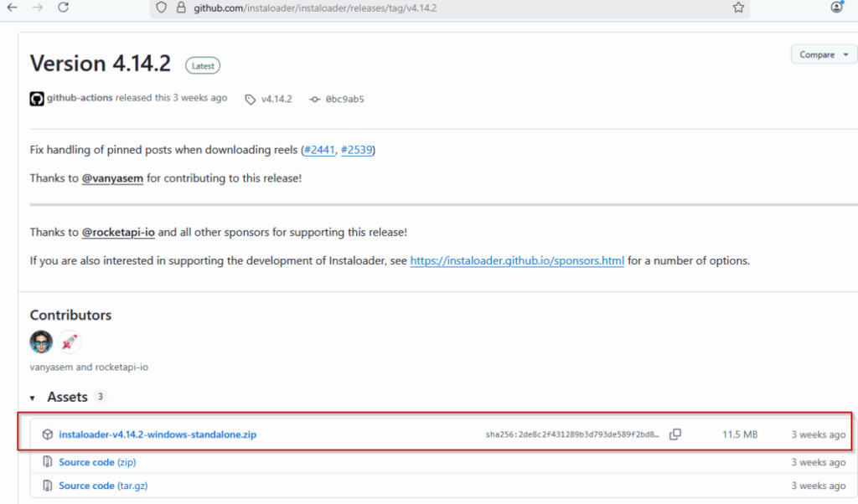Collapse the Assets section
The image size is (858, 504).
click(x=33, y=398)
